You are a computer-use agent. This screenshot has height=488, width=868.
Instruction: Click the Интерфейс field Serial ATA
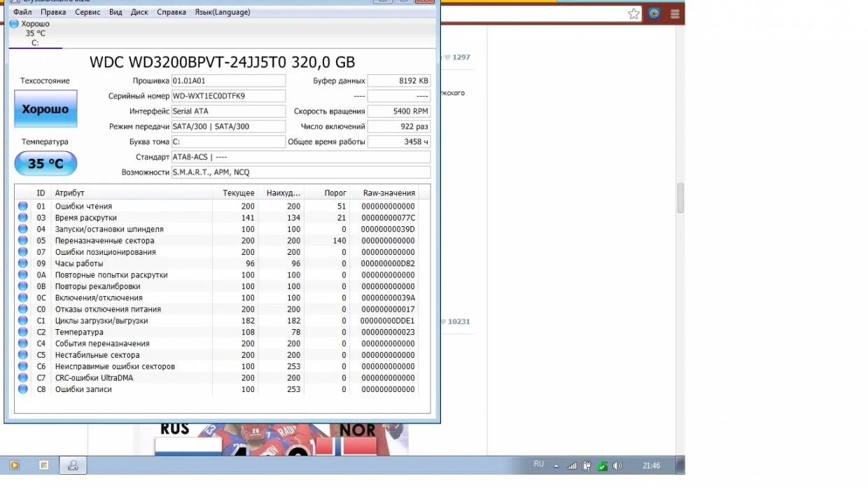(228, 111)
